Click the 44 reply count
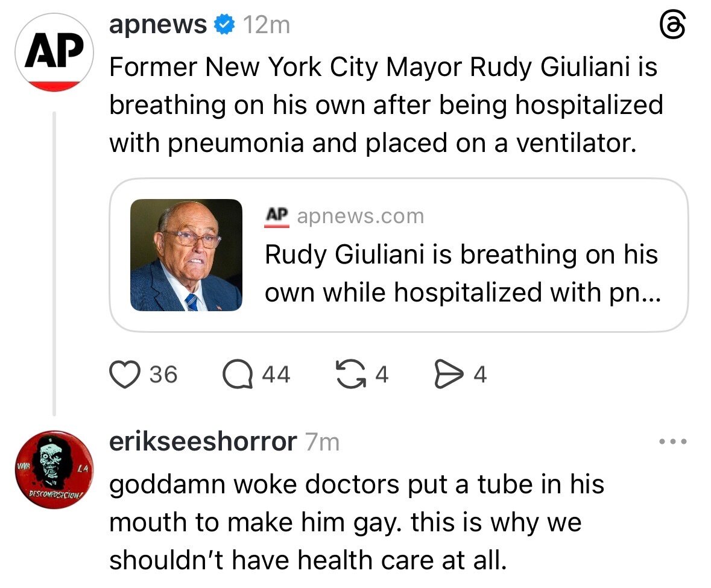Screen dimensions: 711x588 [x=276, y=375]
